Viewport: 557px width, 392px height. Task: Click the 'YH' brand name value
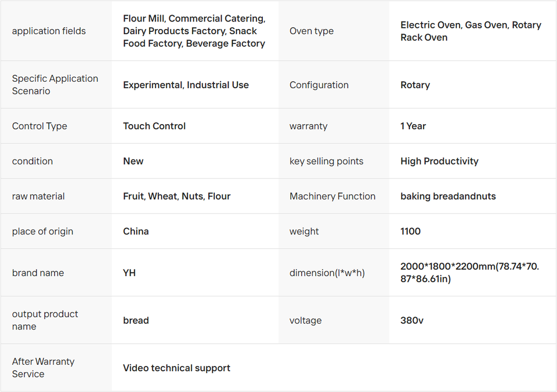click(x=129, y=273)
